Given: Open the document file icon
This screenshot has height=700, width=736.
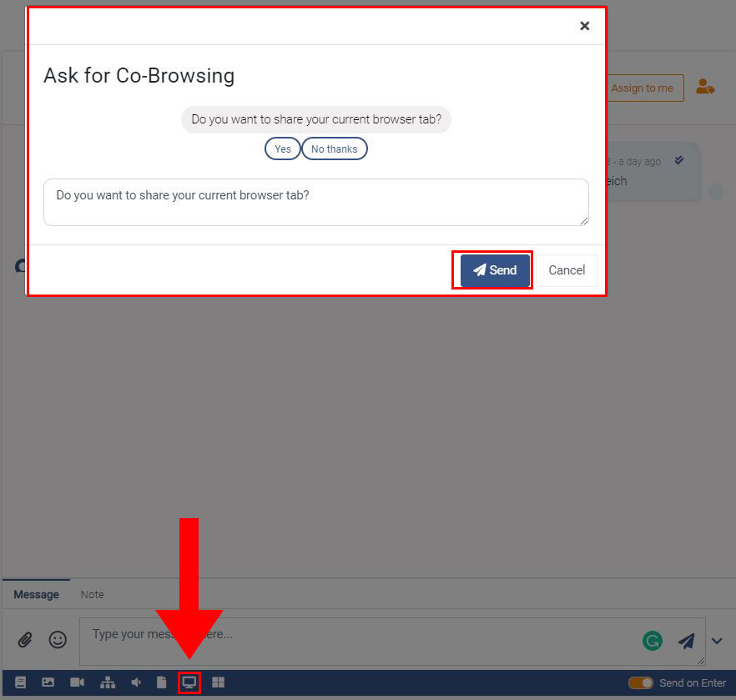Looking at the screenshot, I should pos(161,682).
